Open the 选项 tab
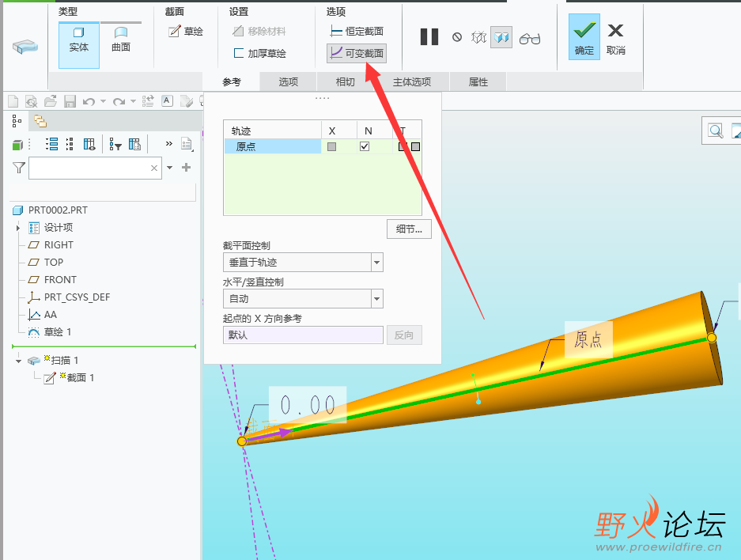 pos(289,81)
